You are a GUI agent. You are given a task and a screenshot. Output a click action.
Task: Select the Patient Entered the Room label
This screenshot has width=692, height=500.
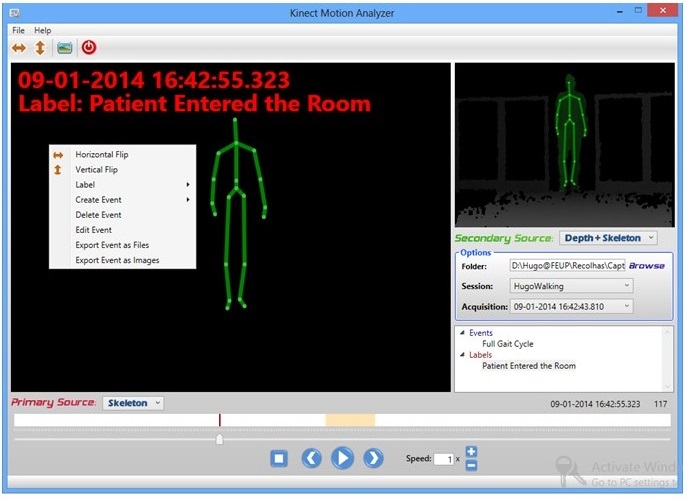(x=529, y=365)
